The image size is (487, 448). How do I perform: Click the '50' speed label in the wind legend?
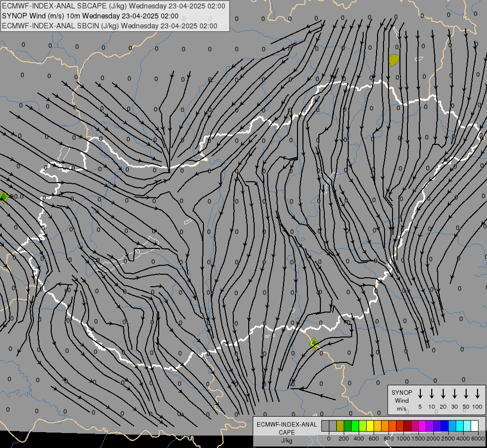[466, 407]
